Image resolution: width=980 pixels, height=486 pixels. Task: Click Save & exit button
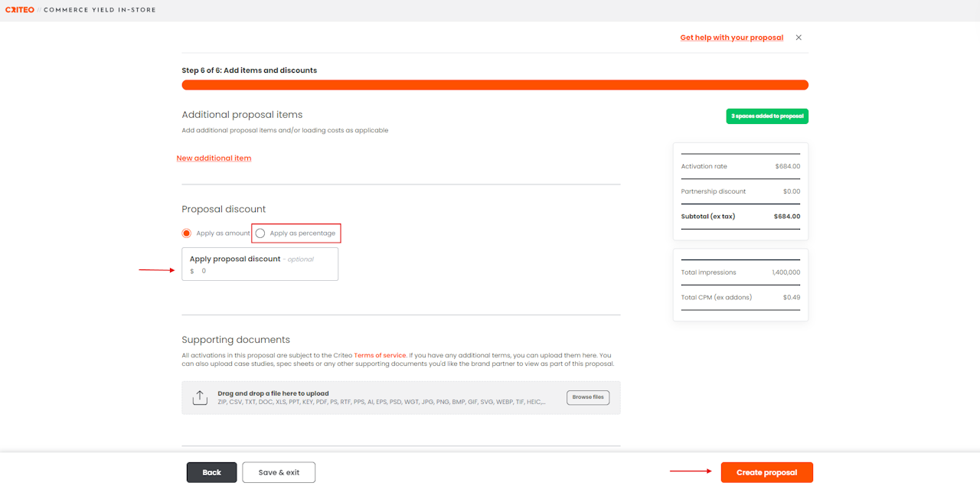(279, 472)
